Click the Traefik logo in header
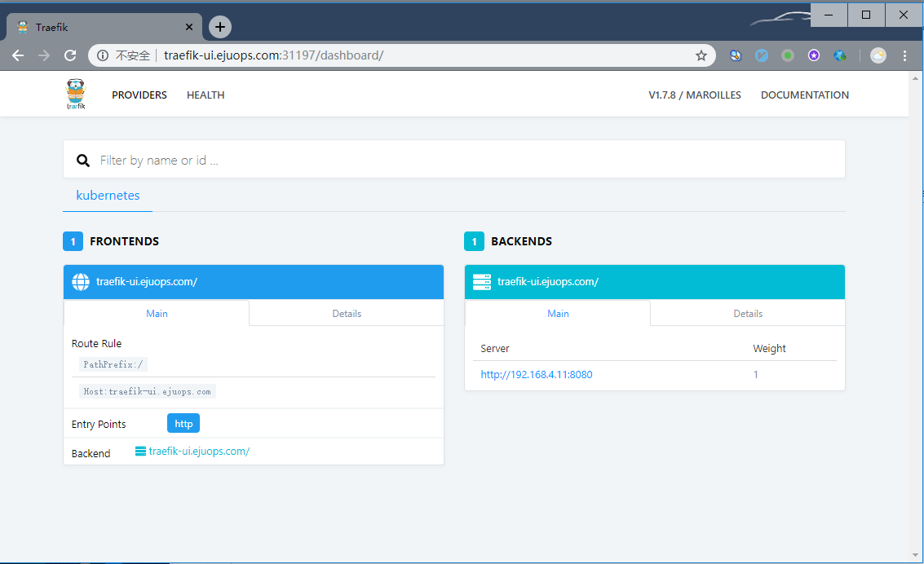This screenshot has height=564, width=924. coord(75,95)
